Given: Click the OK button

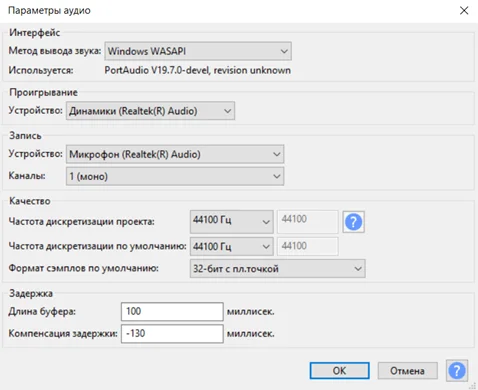Looking at the screenshot, I should point(339,371).
